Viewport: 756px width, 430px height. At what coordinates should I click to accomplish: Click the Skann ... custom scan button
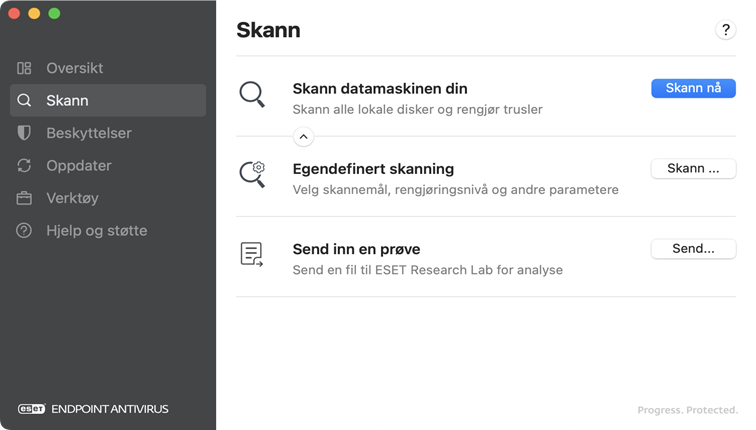coord(693,168)
